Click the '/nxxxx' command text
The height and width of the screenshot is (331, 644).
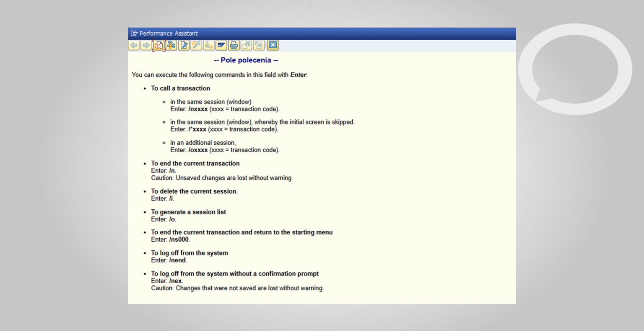point(198,109)
